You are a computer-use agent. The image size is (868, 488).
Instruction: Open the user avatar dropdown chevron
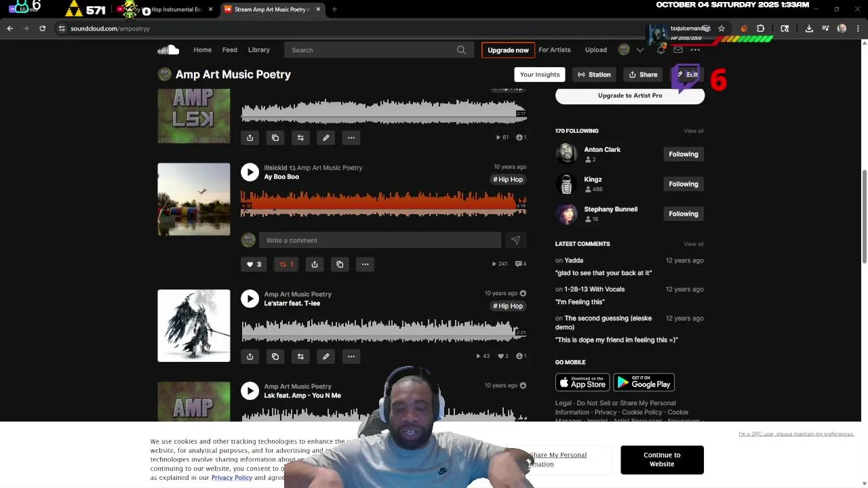tap(639, 50)
